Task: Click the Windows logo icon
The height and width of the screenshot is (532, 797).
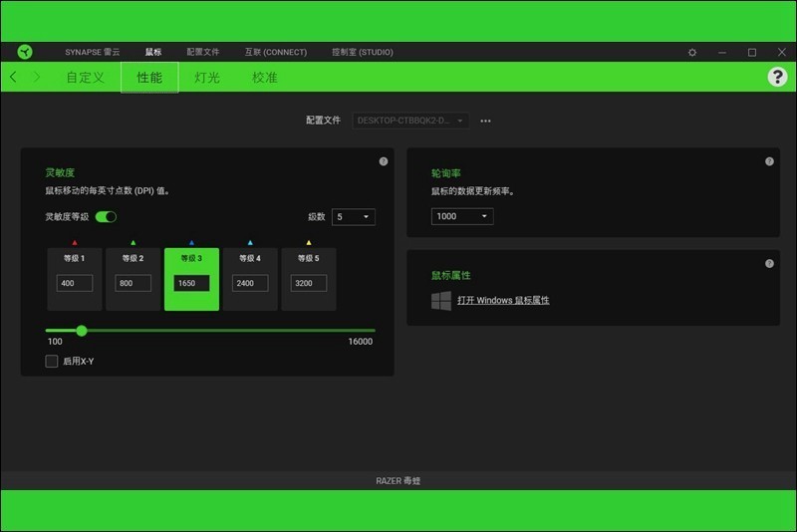Action: click(441, 300)
